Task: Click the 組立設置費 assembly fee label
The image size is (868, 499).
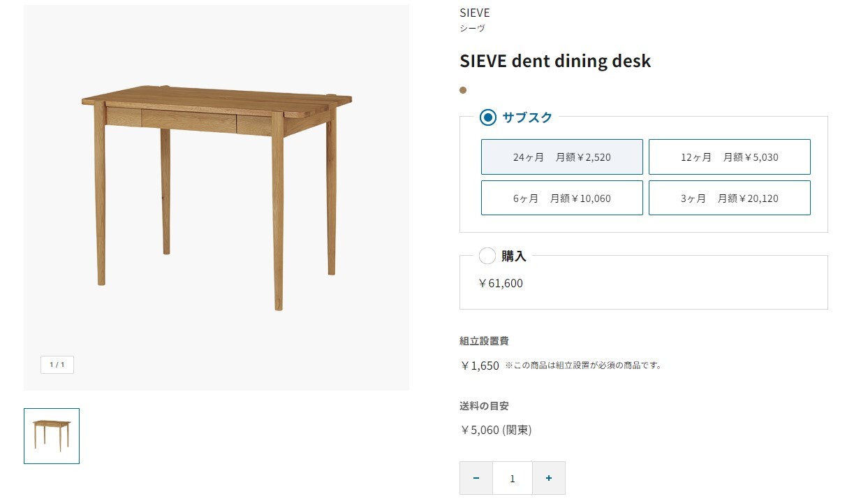Action: point(484,340)
